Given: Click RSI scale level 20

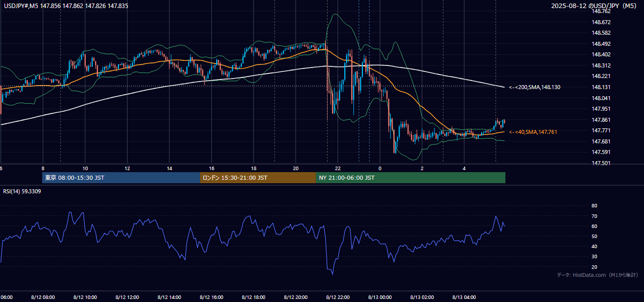Looking at the screenshot, I should coord(594,267).
